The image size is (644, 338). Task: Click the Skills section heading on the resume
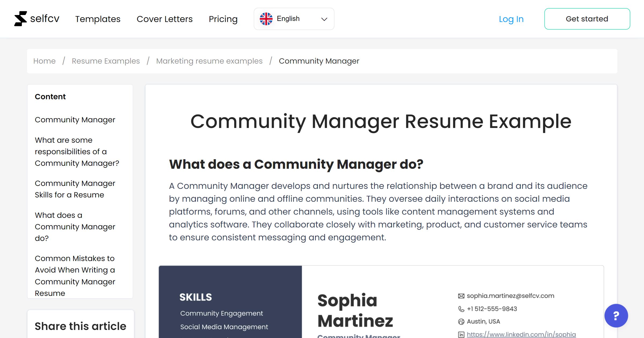(195, 297)
